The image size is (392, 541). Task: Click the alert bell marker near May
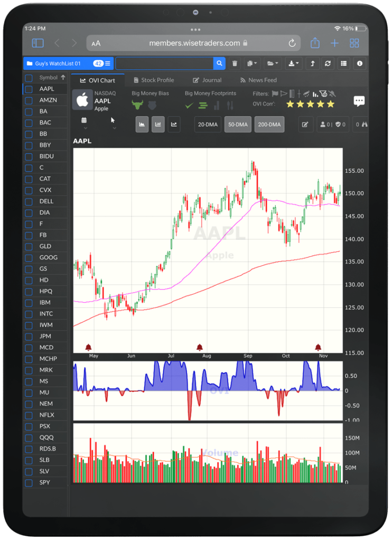[x=88, y=347]
